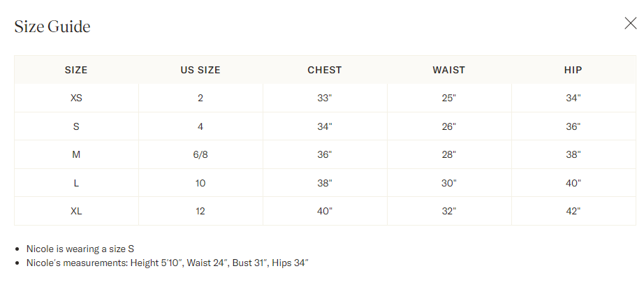Select the XL size row label
Screen dimensions: 644x301
[76, 211]
